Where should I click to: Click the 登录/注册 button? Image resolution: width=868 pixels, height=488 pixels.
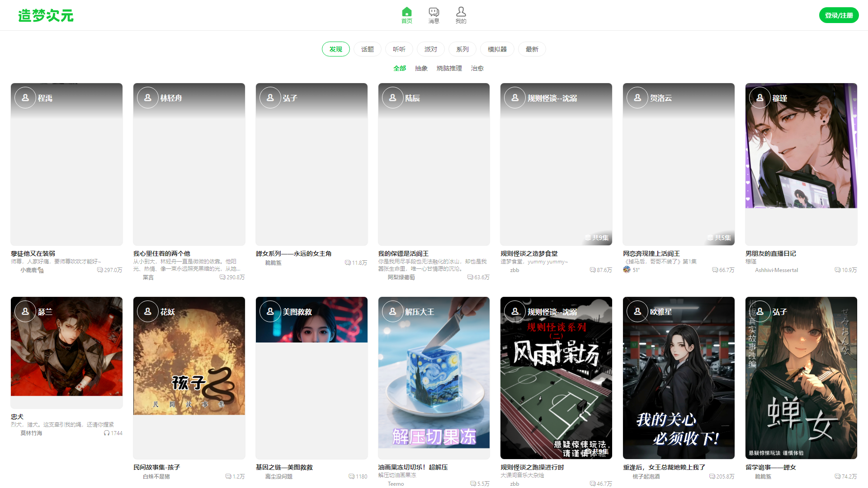pyautogui.click(x=838, y=15)
